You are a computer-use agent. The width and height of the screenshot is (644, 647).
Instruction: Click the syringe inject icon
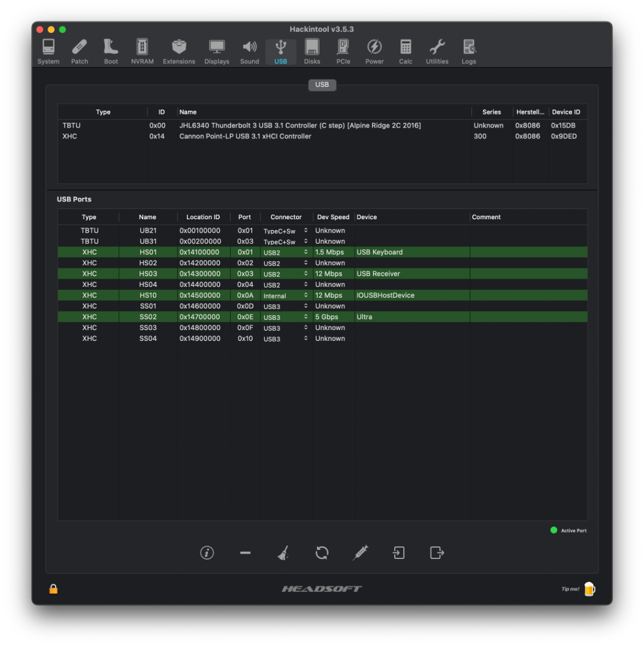coord(360,552)
